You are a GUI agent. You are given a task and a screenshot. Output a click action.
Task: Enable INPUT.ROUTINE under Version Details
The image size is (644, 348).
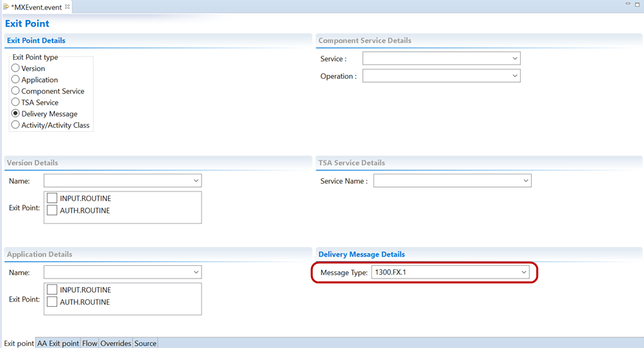[x=52, y=198]
